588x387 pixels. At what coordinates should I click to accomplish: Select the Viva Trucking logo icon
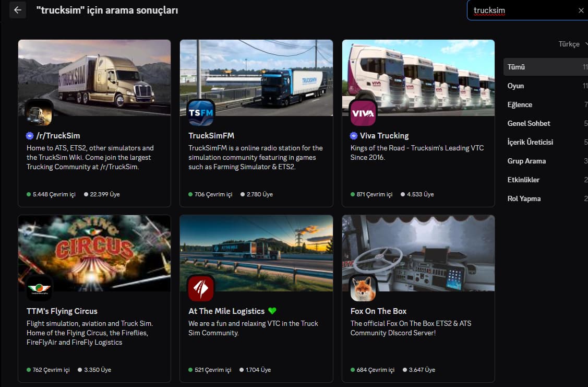[363, 113]
